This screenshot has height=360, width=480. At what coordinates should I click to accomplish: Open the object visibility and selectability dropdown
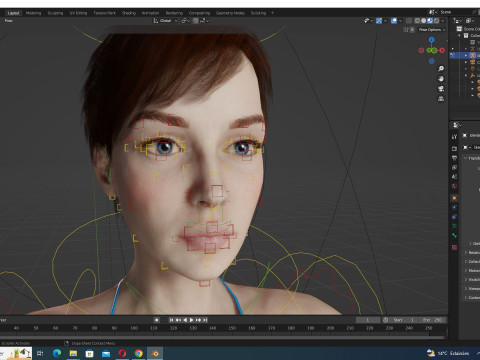(x=369, y=21)
